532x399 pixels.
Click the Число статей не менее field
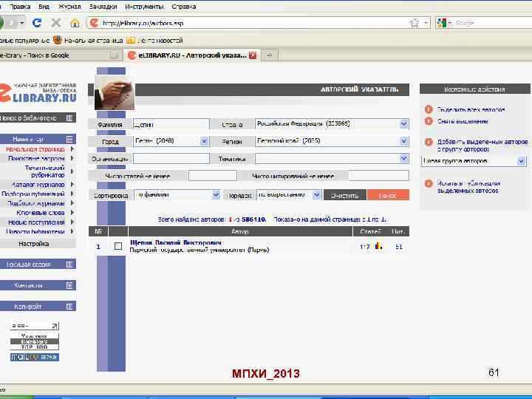[212, 176]
